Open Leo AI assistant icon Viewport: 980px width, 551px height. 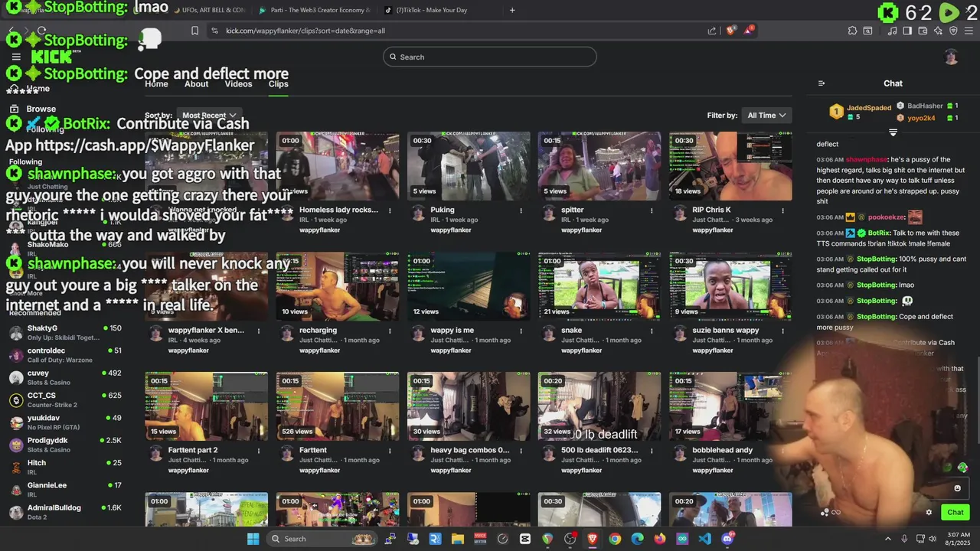coord(938,31)
